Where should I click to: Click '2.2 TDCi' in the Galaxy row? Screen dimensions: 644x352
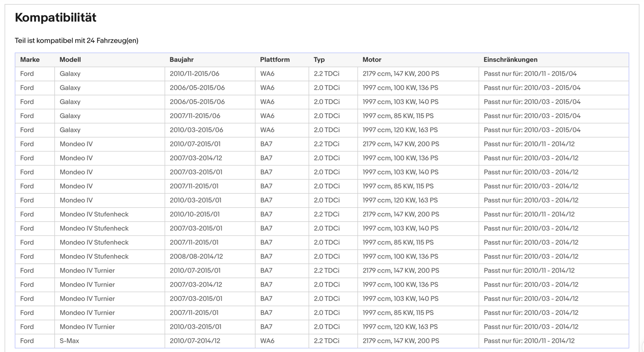pos(327,74)
